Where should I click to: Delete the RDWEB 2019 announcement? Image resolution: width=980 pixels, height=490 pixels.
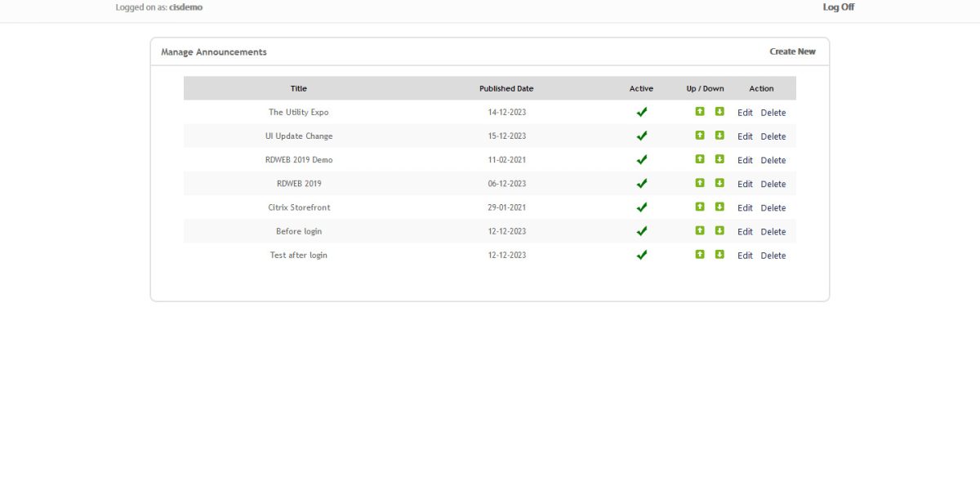pos(771,183)
